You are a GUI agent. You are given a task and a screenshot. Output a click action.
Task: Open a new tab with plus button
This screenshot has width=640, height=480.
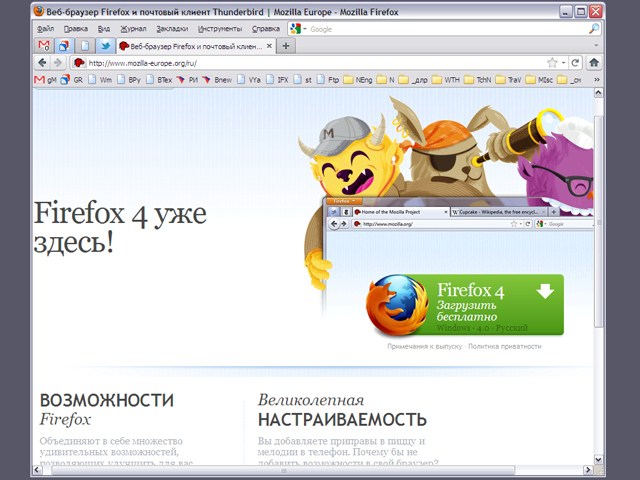coord(286,46)
